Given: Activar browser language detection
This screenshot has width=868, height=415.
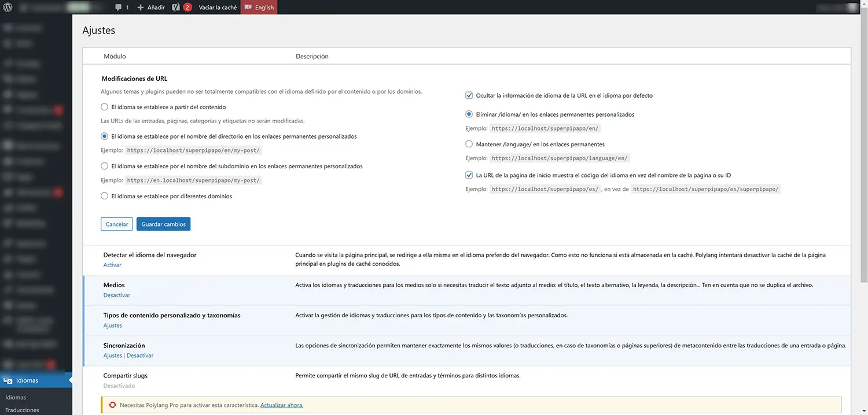Looking at the screenshot, I should point(112,264).
